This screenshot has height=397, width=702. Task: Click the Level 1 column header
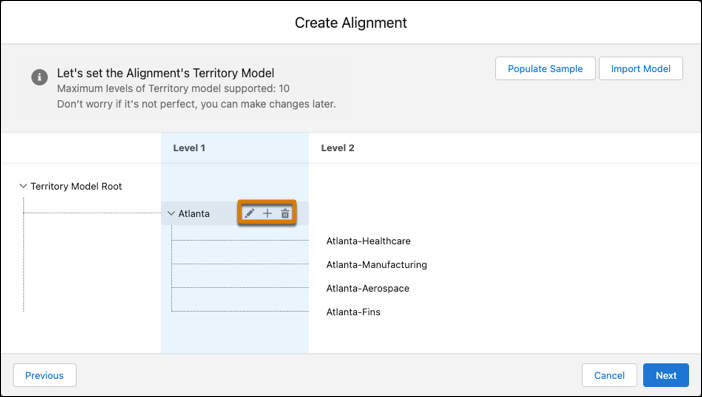(x=189, y=148)
